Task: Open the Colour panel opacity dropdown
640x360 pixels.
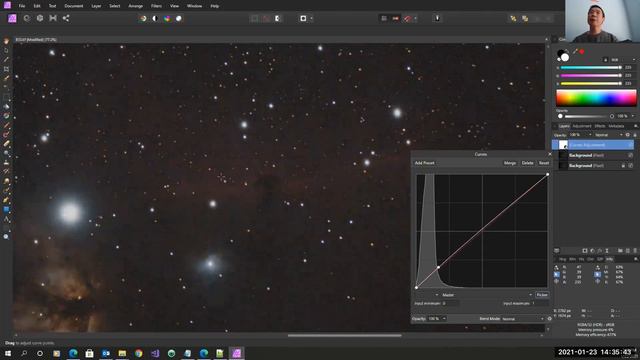Action: point(633,116)
